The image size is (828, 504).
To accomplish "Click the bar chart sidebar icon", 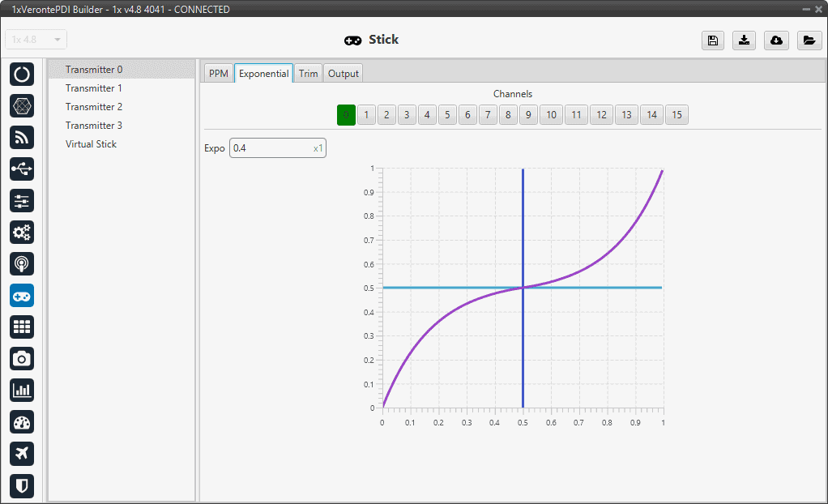I will tap(22, 390).
